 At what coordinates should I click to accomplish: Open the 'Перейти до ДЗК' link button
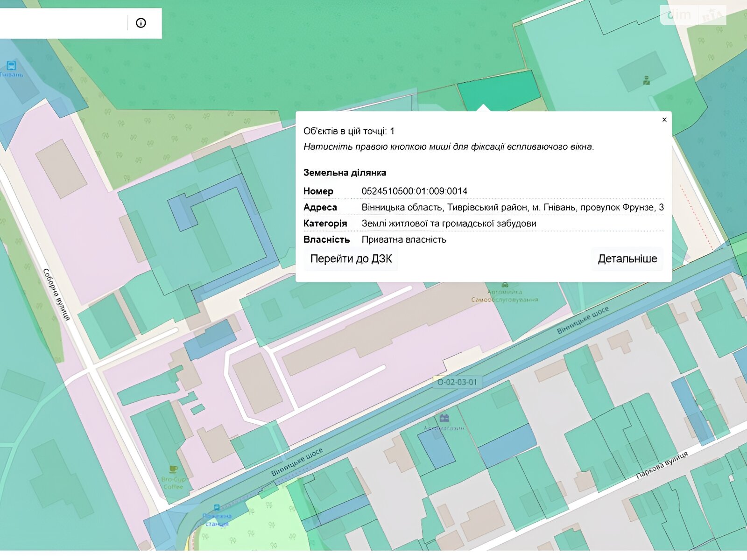(351, 259)
